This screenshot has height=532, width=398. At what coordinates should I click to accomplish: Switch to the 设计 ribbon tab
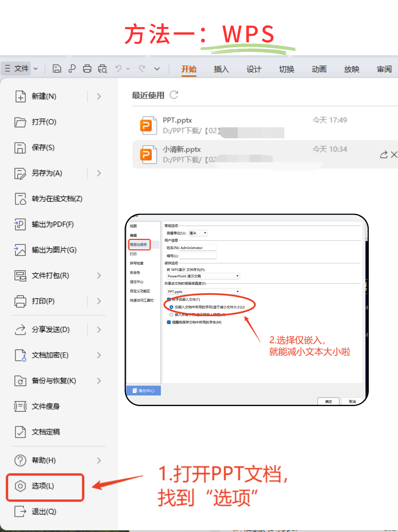254,69
